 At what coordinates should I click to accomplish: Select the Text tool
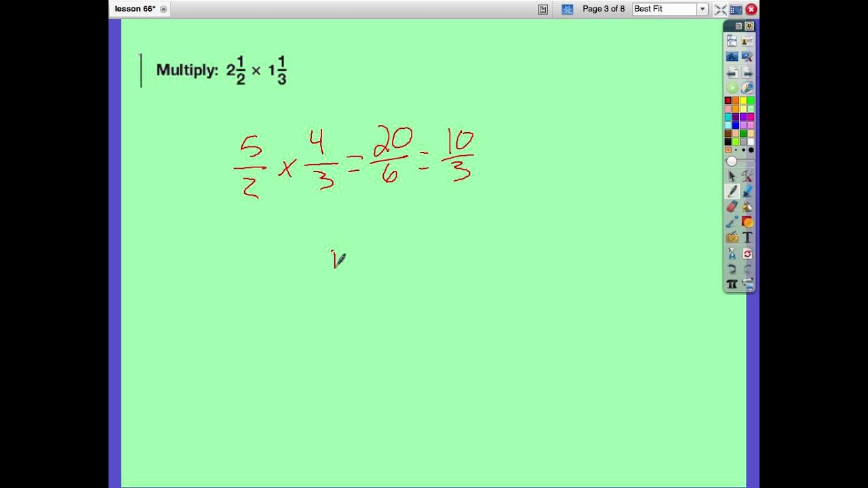pyautogui.click(x=747, y=237)
